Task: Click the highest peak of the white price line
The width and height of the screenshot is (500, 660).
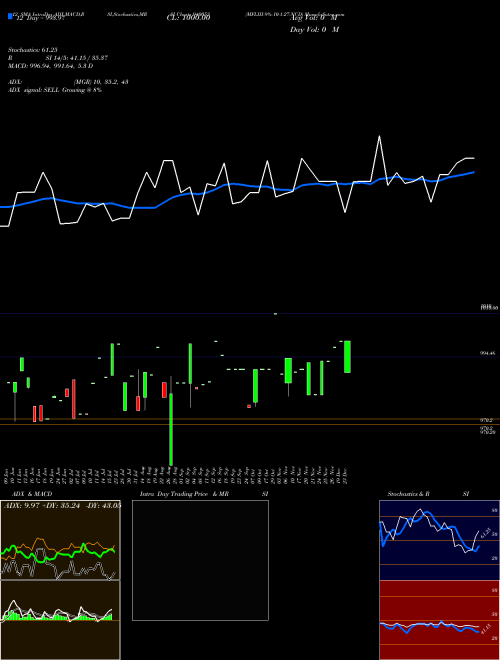Action: coord(380,136)
